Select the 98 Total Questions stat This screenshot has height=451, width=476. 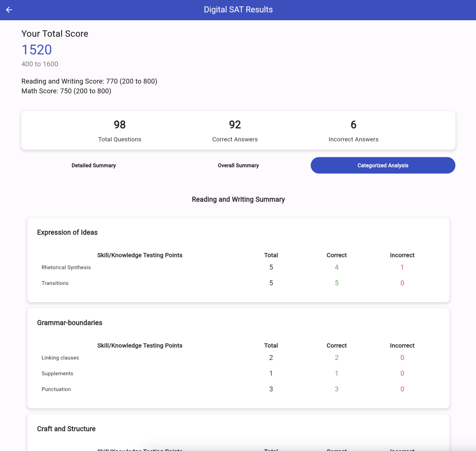tap(120, 131)
